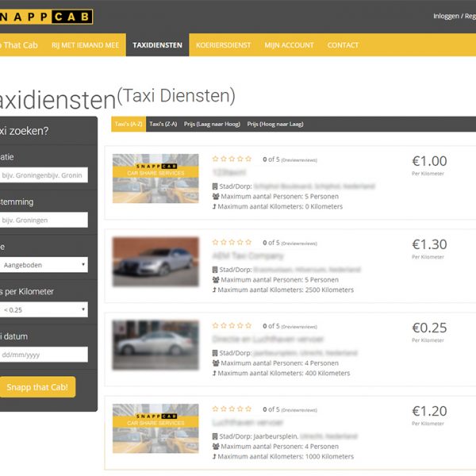Click 'Maximum aantal Kilometers: 2500 Kilometers' text
476x476 pixels.
286,290
